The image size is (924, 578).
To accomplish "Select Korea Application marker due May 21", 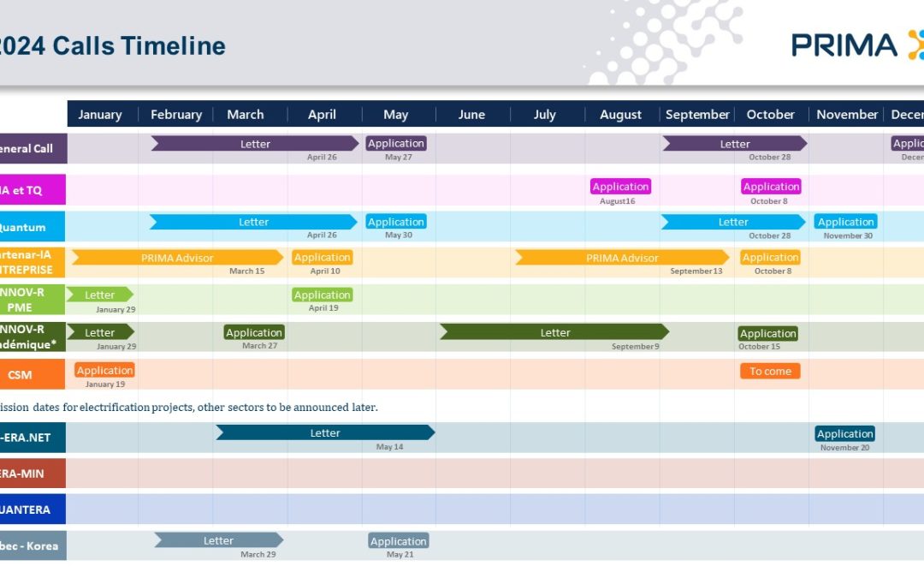I will [399, 540].
